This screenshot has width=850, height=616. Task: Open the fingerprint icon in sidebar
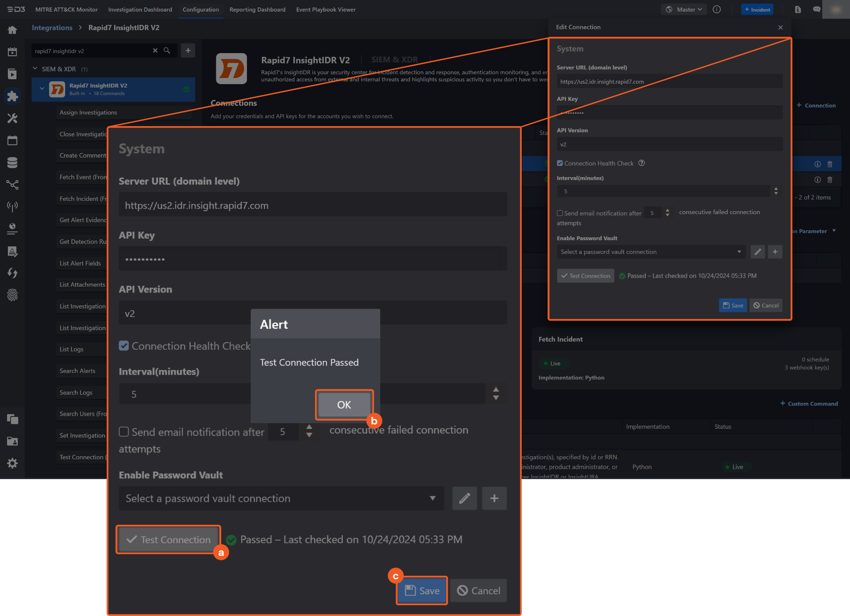(12, 295)
